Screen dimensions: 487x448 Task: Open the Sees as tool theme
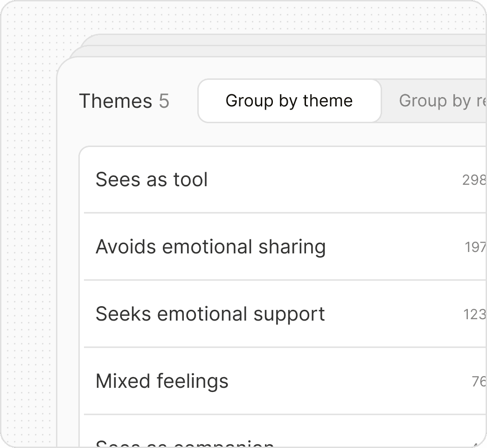point(152,180)
